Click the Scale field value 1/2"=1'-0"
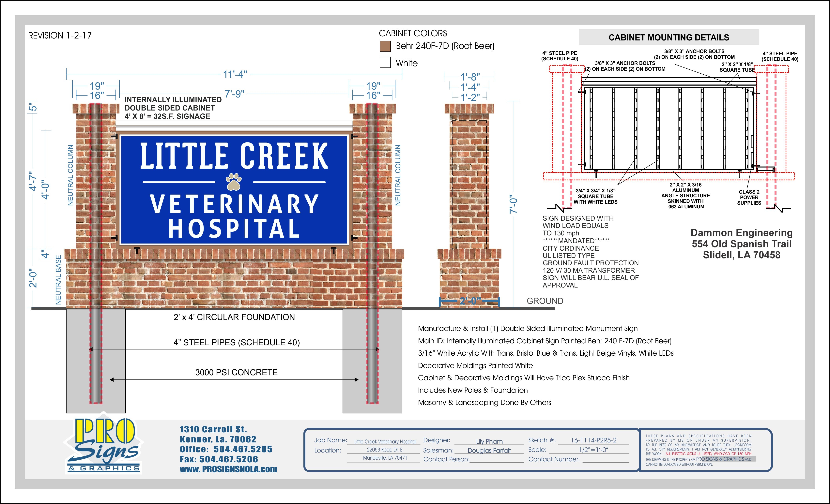 click(593, 450)
